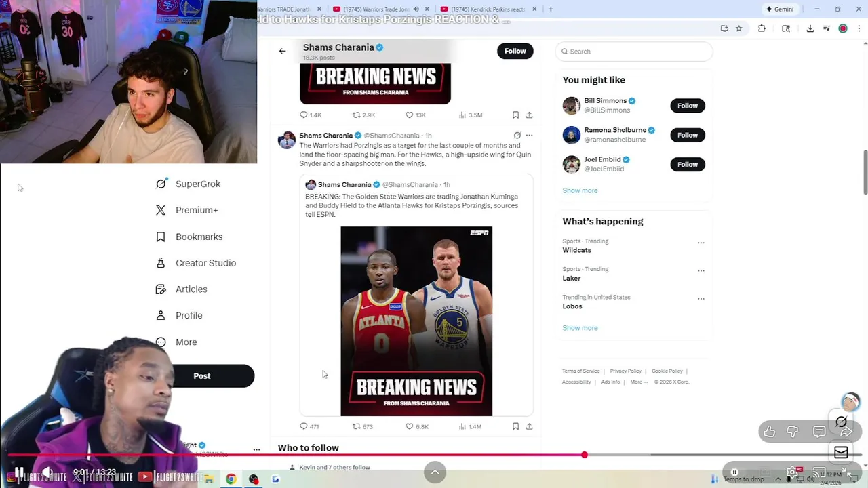Bookmark this page with star icon
This screenshot has width=868, height=488.
click(738, 28)
